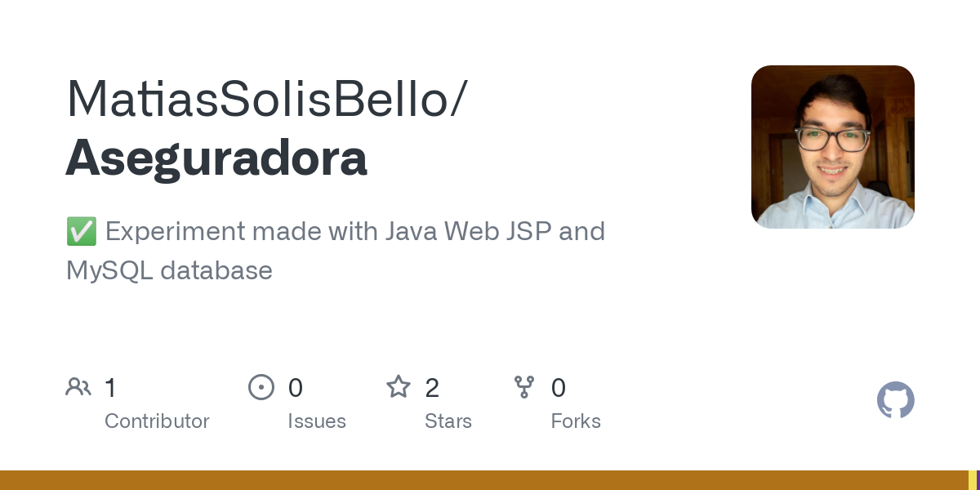The image size is (980, 490).
Task: Click the Stars label
Action: (x=448, y=421)
